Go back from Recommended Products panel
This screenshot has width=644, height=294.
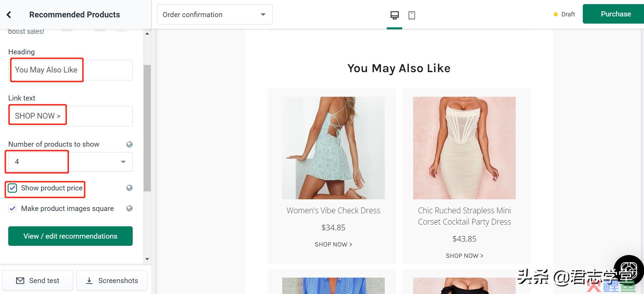coord(9,15)
